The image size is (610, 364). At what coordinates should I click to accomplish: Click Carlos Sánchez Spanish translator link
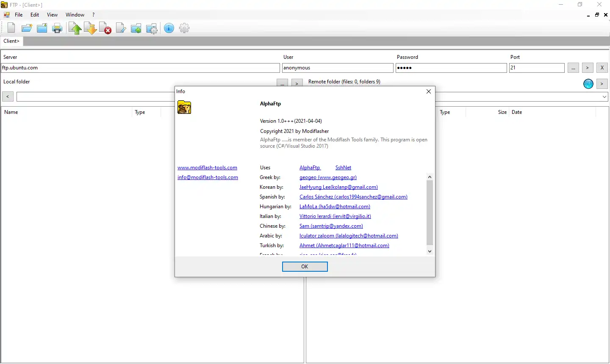coord(353,197)
